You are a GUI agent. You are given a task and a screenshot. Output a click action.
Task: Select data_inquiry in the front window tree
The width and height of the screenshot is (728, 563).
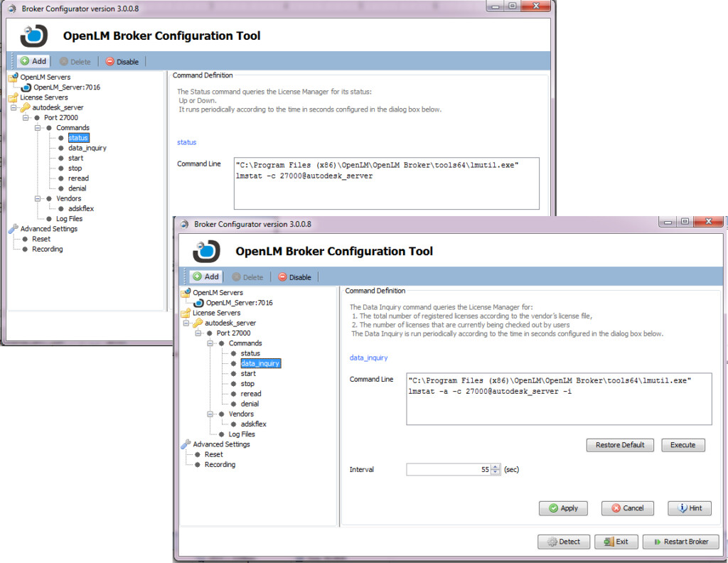point(260,363)
